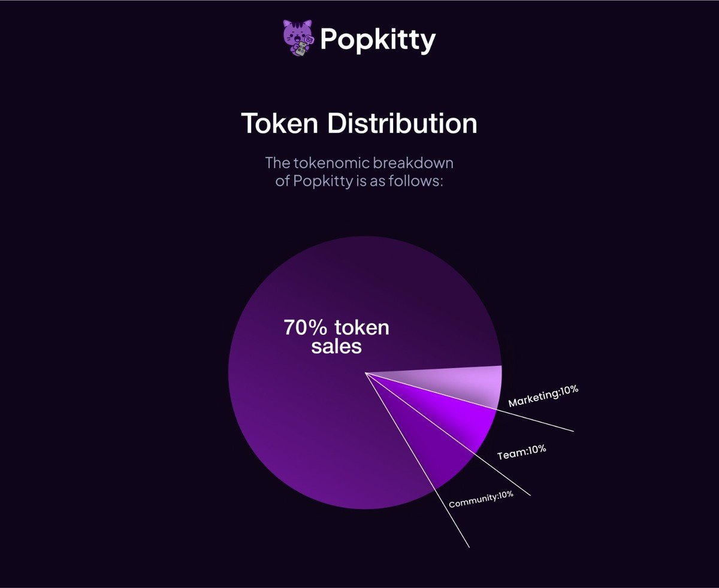The image size is (719, 588).
Task: Click the Community:10% label
Action: [x=481, y=499]
